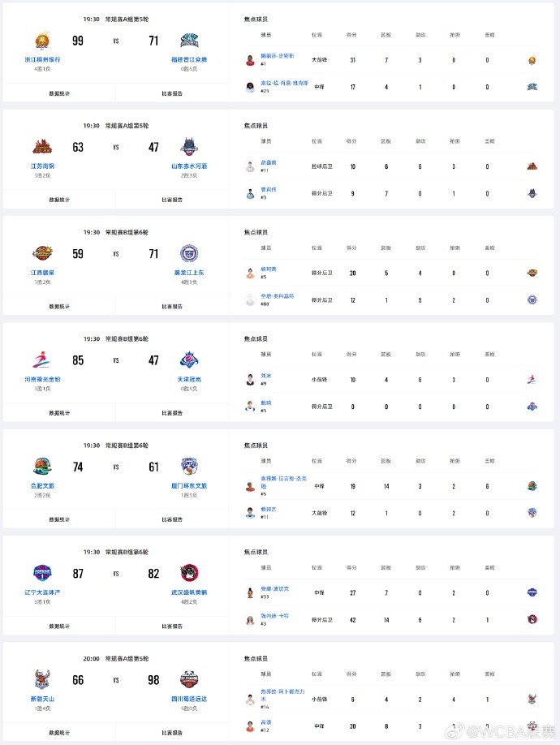560x745 pixels.
Task: Click the 山东赤水河酒 team logo
Action: click(189, 147)
